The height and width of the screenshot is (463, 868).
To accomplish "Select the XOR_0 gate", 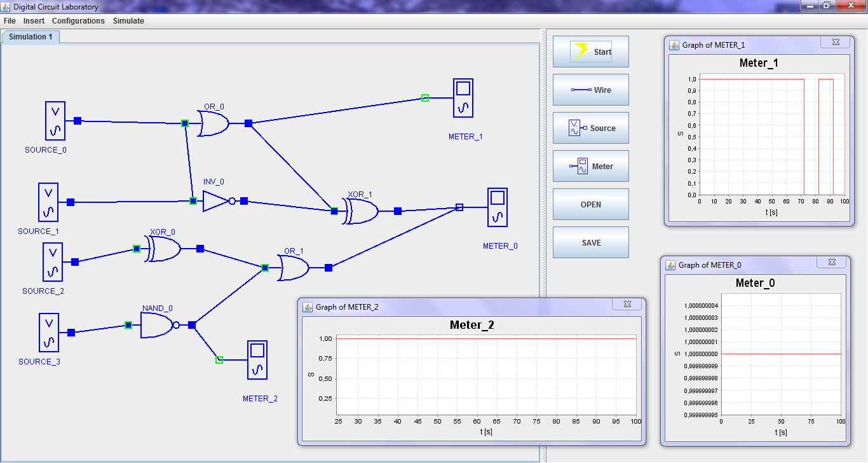I will pos(163,249).
